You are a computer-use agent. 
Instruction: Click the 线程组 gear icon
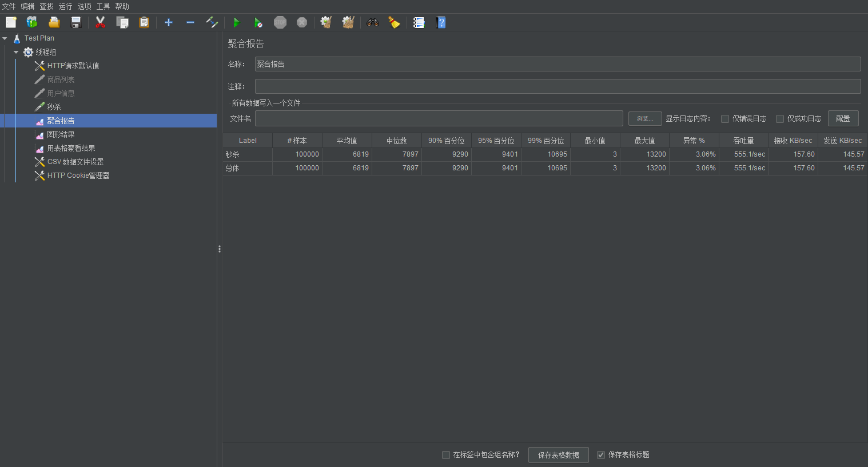tap(28, 52)
